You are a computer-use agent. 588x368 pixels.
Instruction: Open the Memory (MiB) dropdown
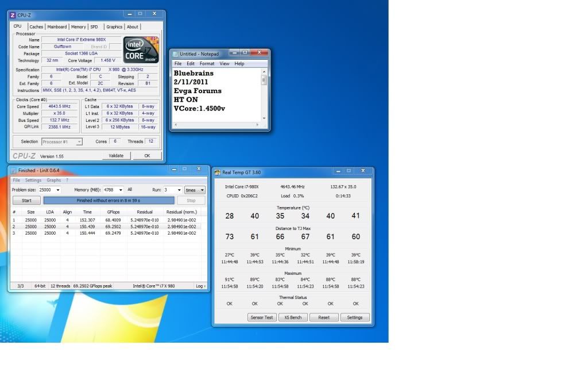tap(119, 190)
